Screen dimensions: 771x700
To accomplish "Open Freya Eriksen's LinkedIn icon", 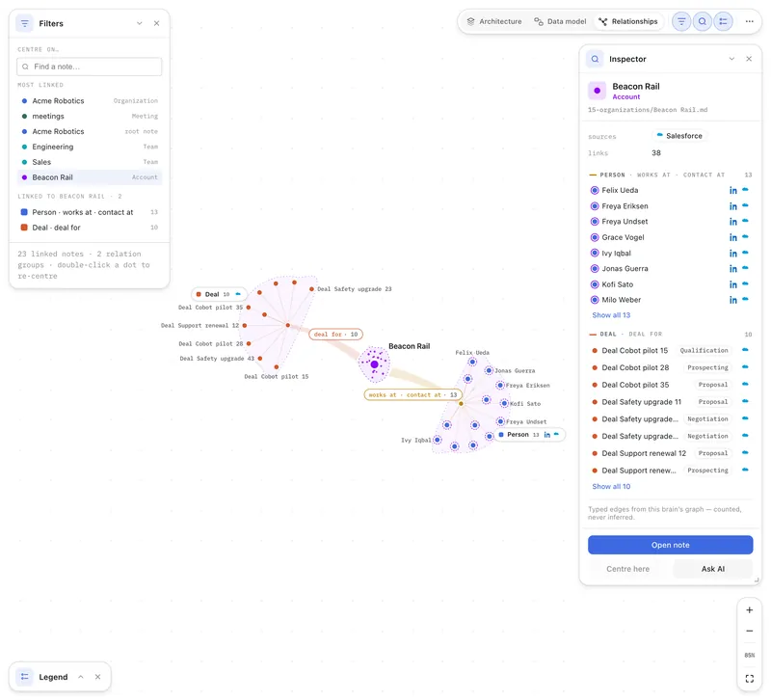I will (733, 206).
